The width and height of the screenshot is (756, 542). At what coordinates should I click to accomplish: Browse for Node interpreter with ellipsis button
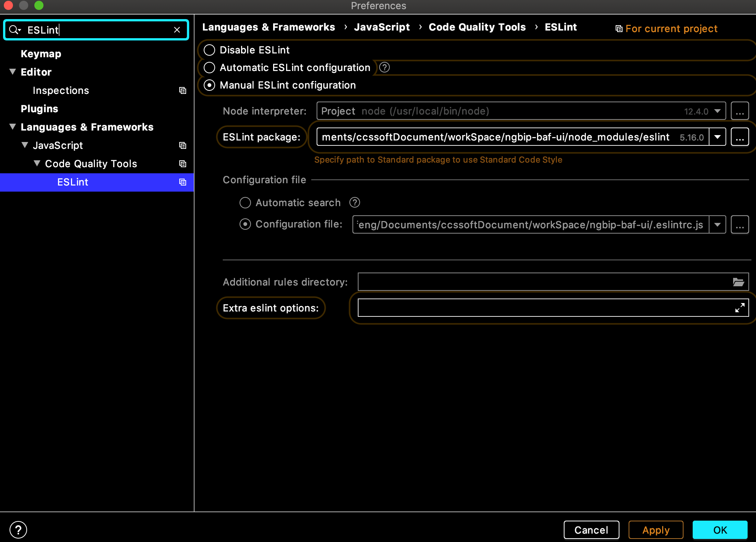pos(740,111)
